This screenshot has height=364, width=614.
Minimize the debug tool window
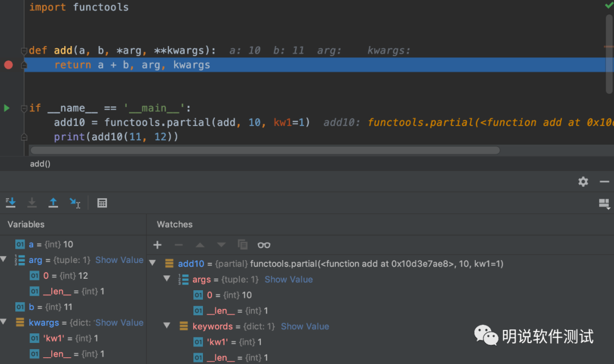coord(604,182)
